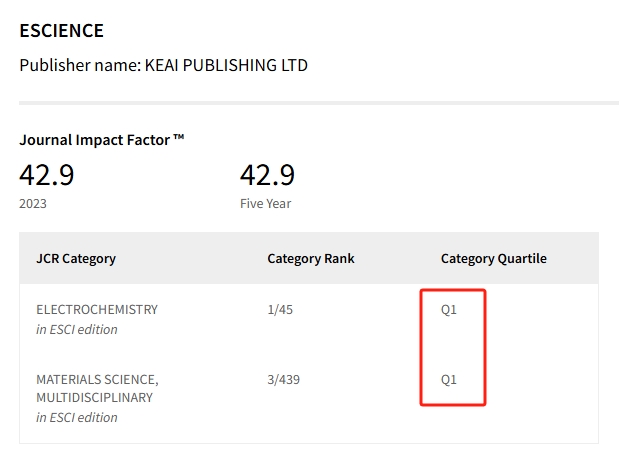Click the Five Year impact factor value
The width and height of the screenshot is (621, 453).
tap(267, 175)
